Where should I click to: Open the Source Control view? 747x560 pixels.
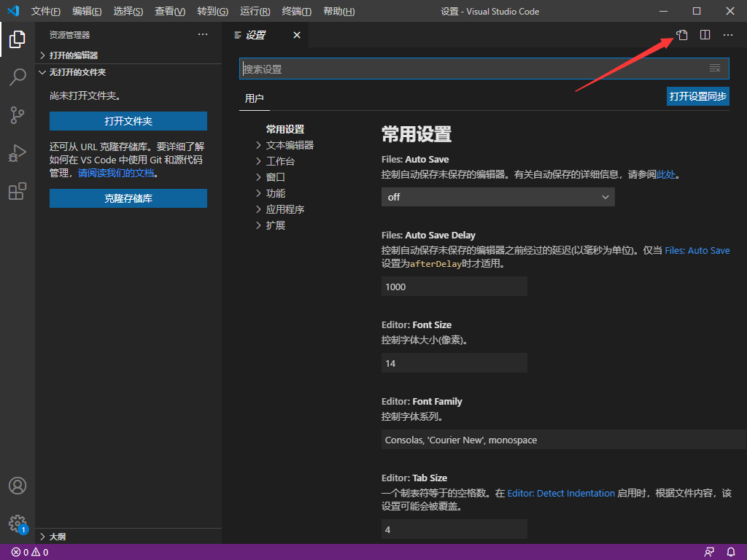point(18,114)
